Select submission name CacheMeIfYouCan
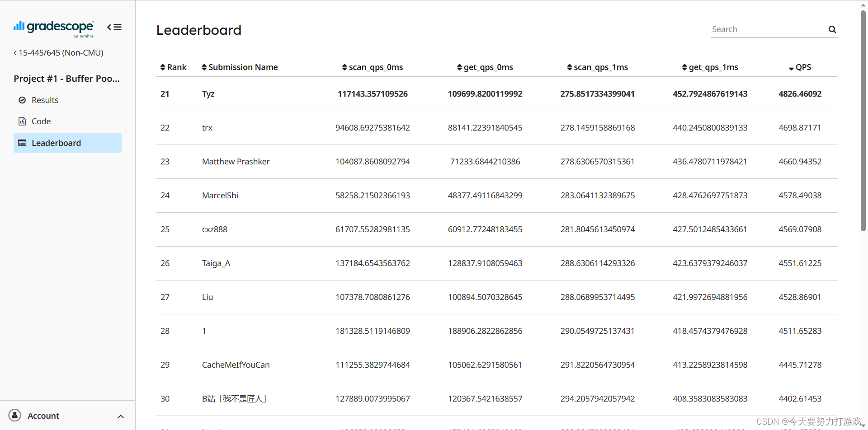The height and width of the screenshot is (430, 868). click(x=236, y=365)
